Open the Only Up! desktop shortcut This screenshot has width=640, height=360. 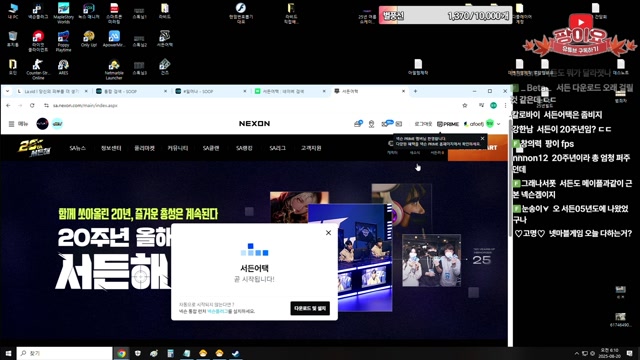(89, 39)
